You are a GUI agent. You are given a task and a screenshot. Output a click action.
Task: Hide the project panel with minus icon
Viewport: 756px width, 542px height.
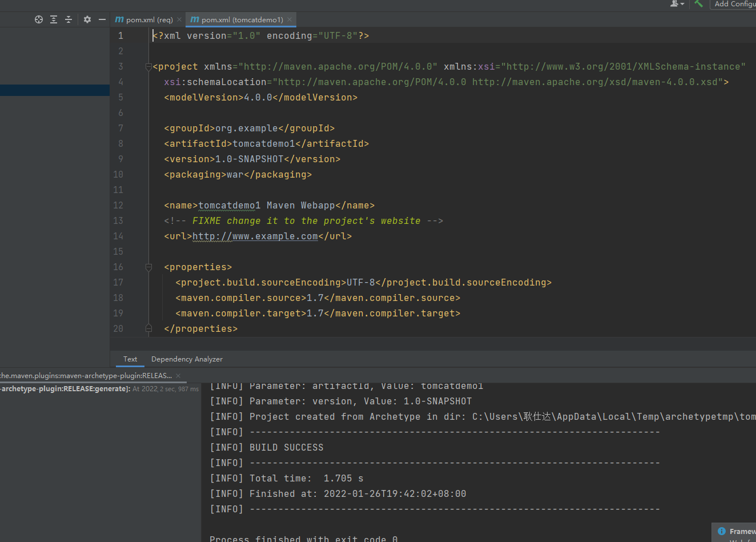point(102,19)
